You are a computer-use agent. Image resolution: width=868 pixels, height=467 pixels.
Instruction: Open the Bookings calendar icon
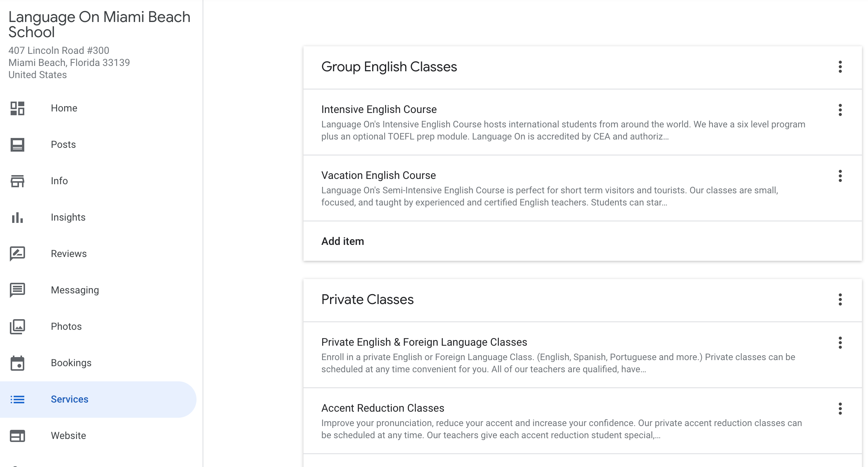(x=17, y=363)
